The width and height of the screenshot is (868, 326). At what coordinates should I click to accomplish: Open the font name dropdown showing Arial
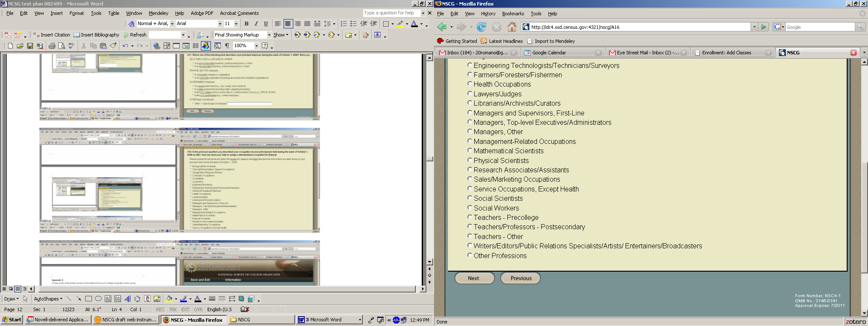(220, 24)
